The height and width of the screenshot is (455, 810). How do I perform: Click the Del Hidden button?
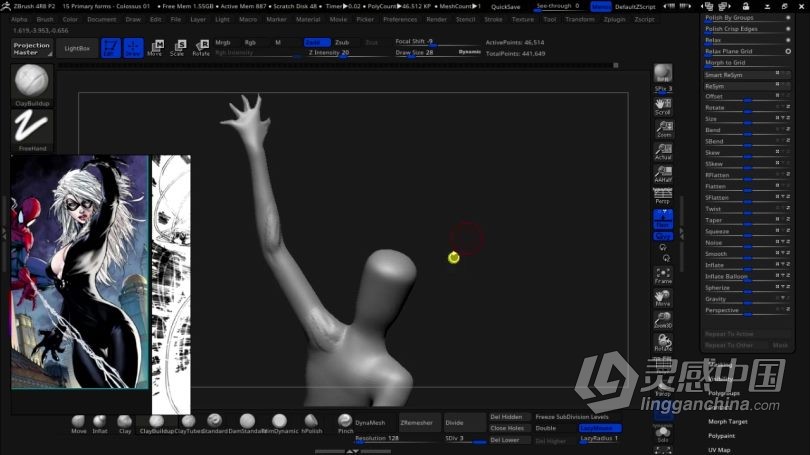[x=510, y=417]
